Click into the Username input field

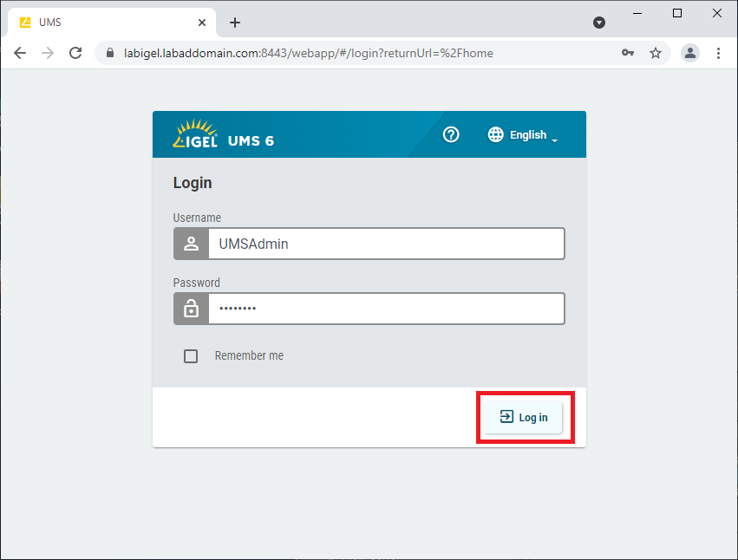[x=386, y=244]
